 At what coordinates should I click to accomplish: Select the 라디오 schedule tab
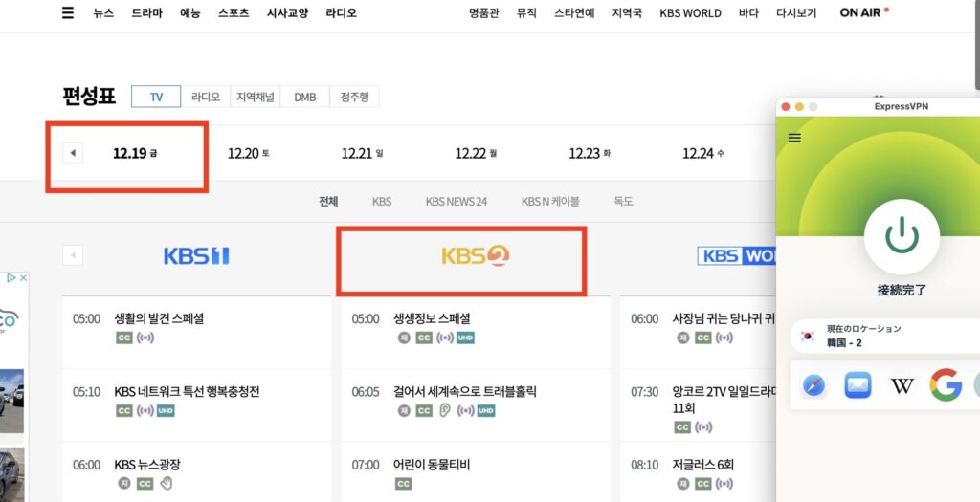coord(205,97)
